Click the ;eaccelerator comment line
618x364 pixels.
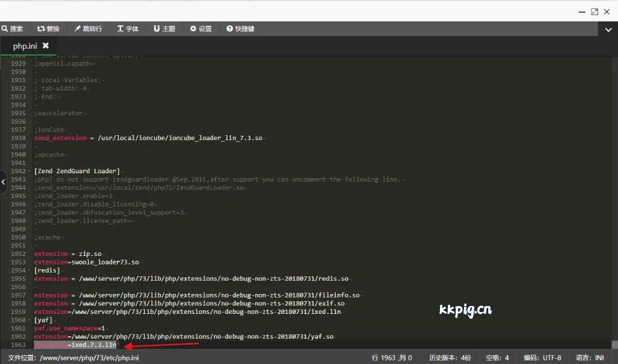[59, 113]
